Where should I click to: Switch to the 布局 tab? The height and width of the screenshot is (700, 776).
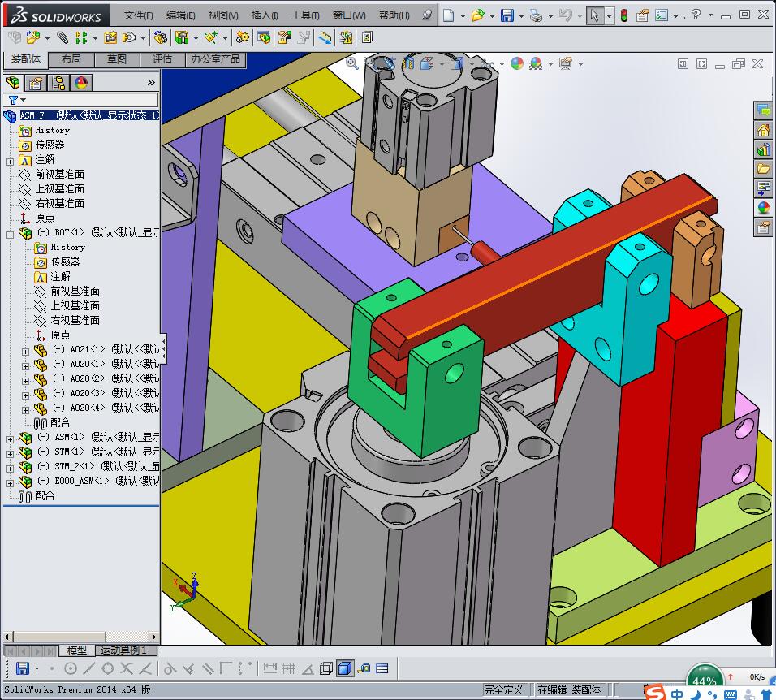(x=71, y=59)
